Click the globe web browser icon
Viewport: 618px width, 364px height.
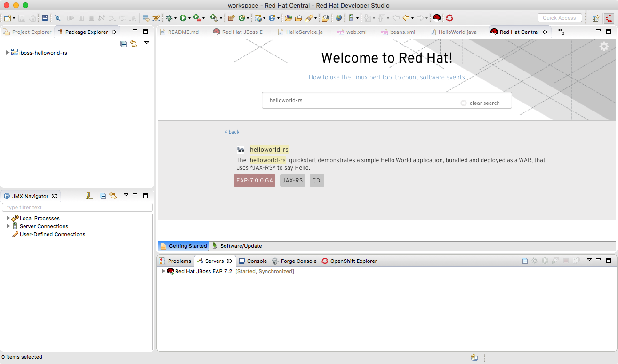point(338,18)
